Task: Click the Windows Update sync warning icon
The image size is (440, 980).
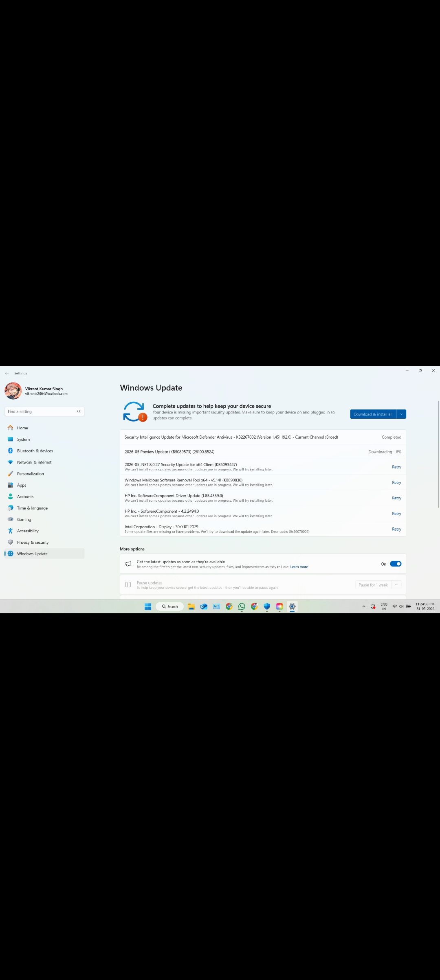Action: point(135,411)
